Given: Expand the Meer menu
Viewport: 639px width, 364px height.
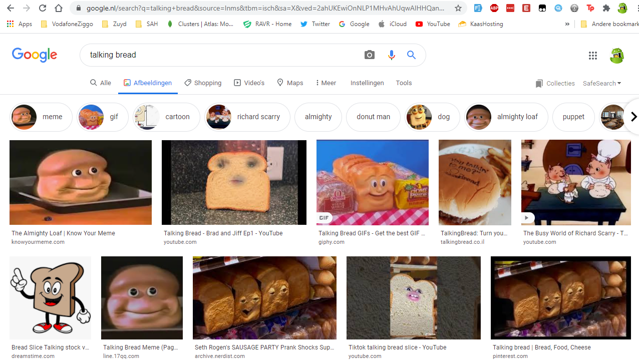Looking at the screenshot, I should pos(326,83).
